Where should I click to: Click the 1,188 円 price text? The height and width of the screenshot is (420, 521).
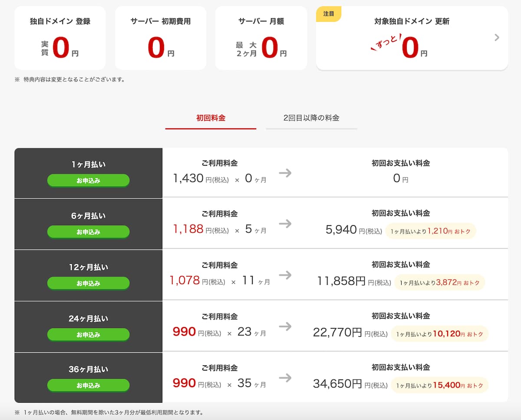coord(201,229)
